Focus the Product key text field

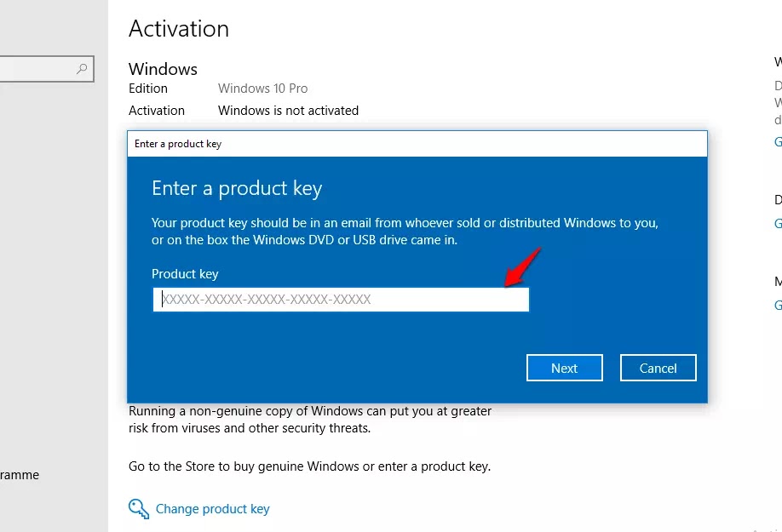tap(341, 300)
